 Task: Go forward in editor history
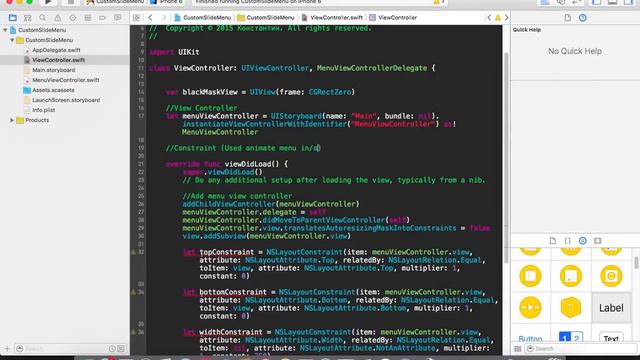[164, 18]
